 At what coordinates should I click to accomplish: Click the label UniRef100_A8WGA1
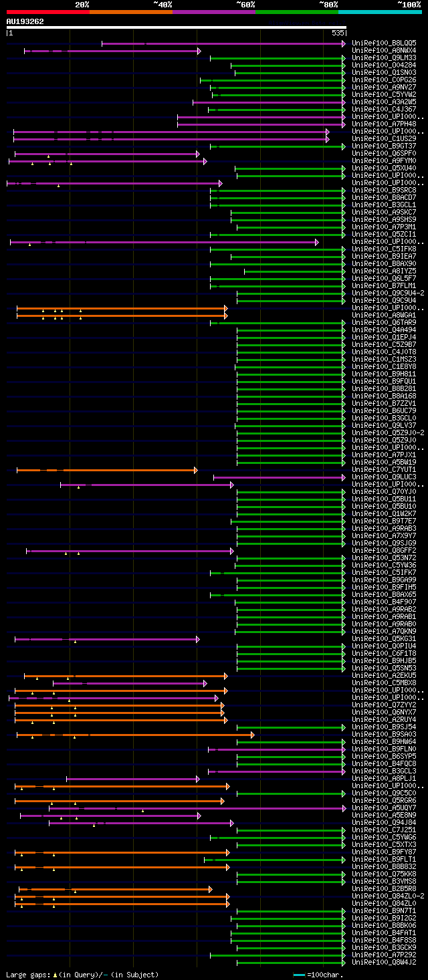pyautogui.click(x=384, y=316)
